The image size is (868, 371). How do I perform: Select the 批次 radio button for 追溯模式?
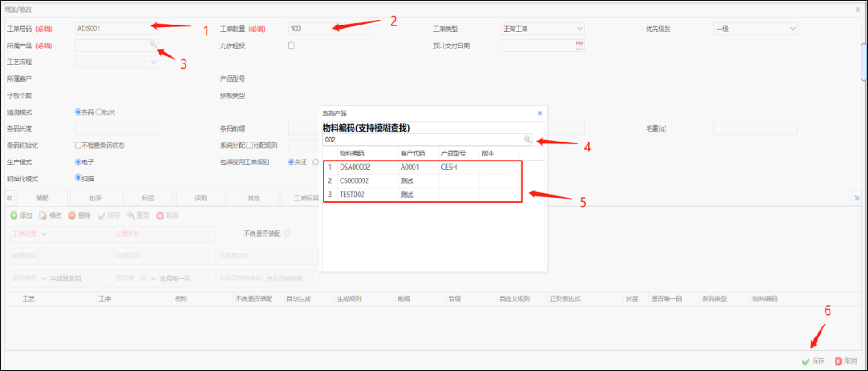pos(99,112)
